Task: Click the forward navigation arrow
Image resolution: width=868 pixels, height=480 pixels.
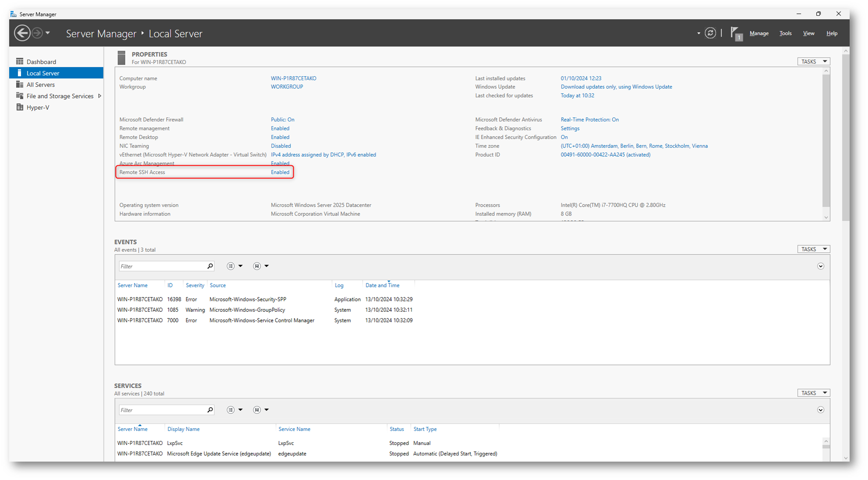Action: [x=37, y=33]
